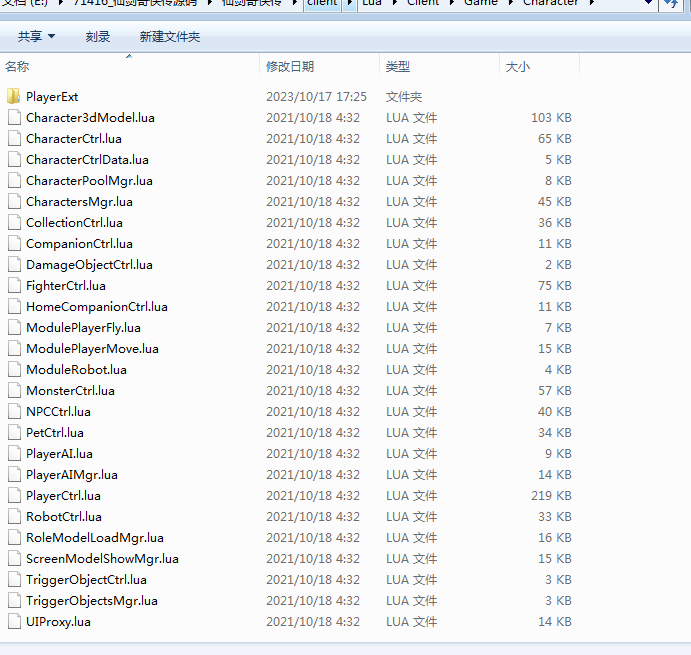The width and height of the screenshot is (691, 655).
Task: Open the PlayerExt folder icon
Action: (x=13, y=97)
